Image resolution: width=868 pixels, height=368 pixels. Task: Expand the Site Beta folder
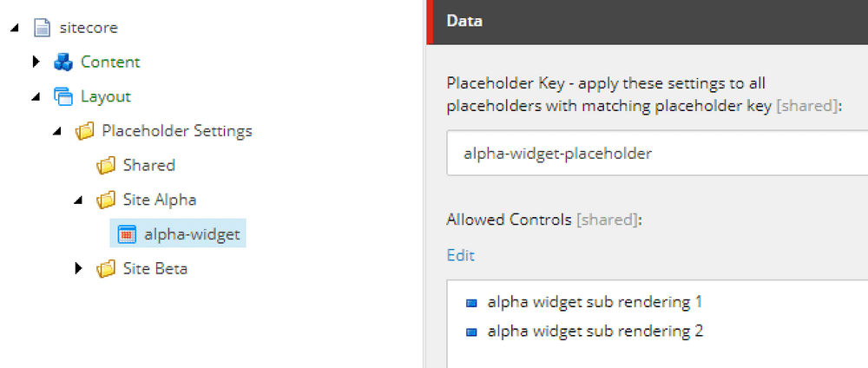coord(79,269)
